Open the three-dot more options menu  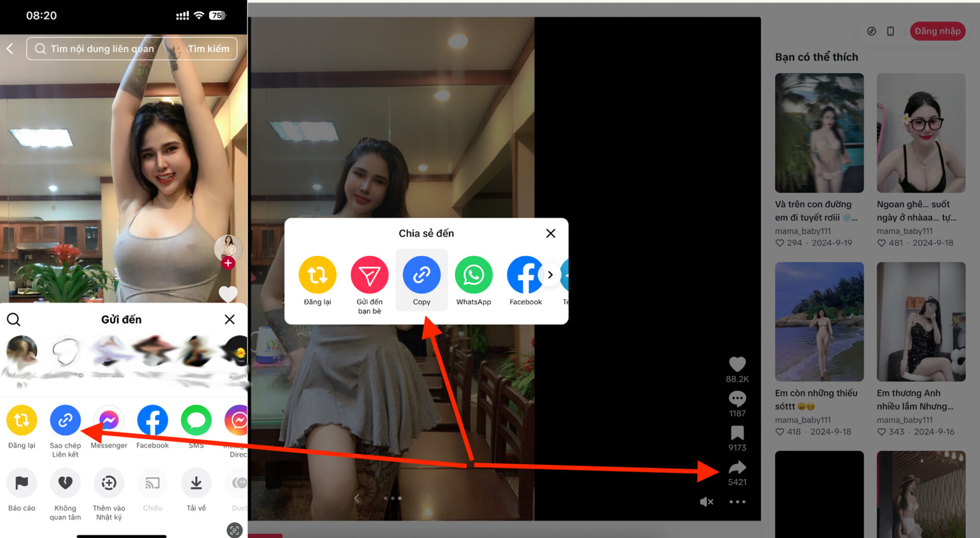(737, 501)
